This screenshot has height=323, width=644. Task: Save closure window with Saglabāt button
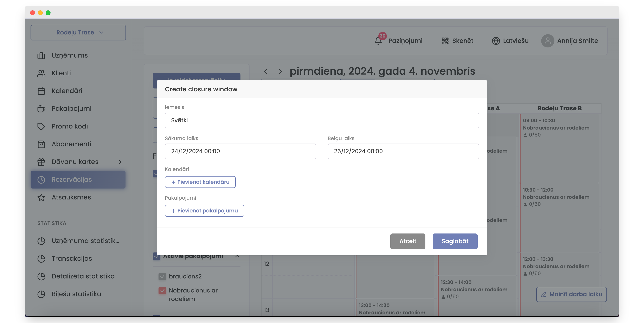[x=455, y=241]
